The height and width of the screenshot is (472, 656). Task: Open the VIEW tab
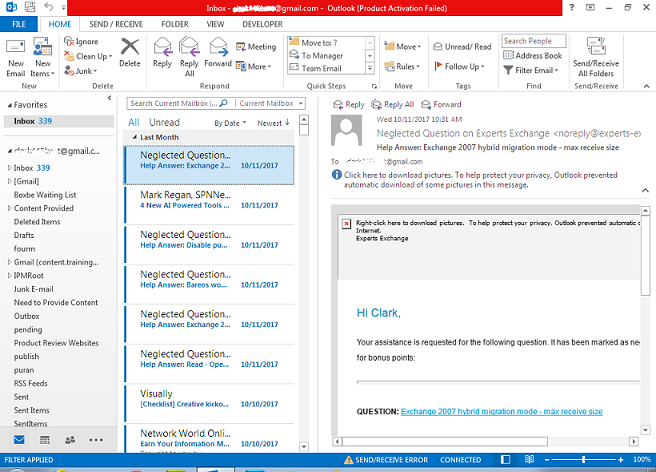tap(215, 24)
